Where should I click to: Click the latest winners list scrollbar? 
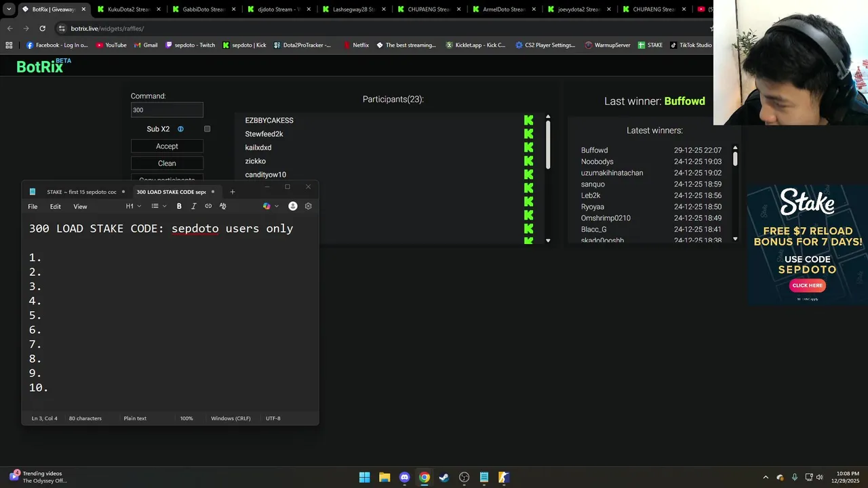[734, 159]
